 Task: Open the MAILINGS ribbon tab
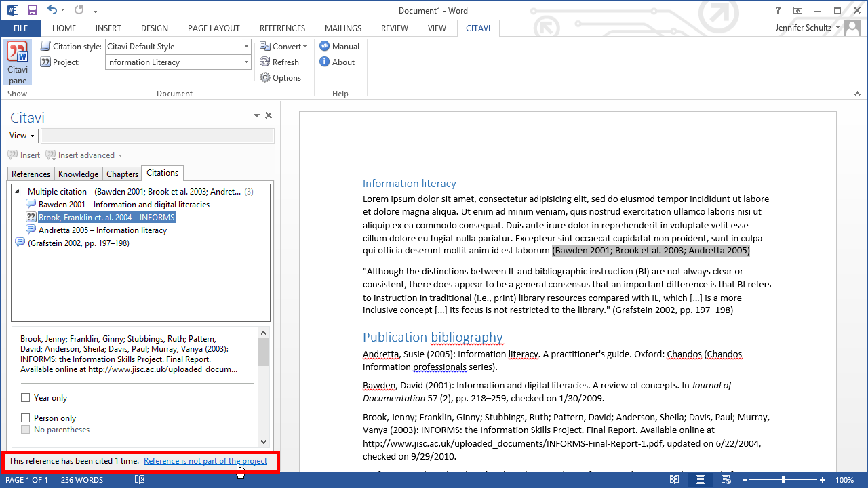pyautogui.click(x=343, y=28)
